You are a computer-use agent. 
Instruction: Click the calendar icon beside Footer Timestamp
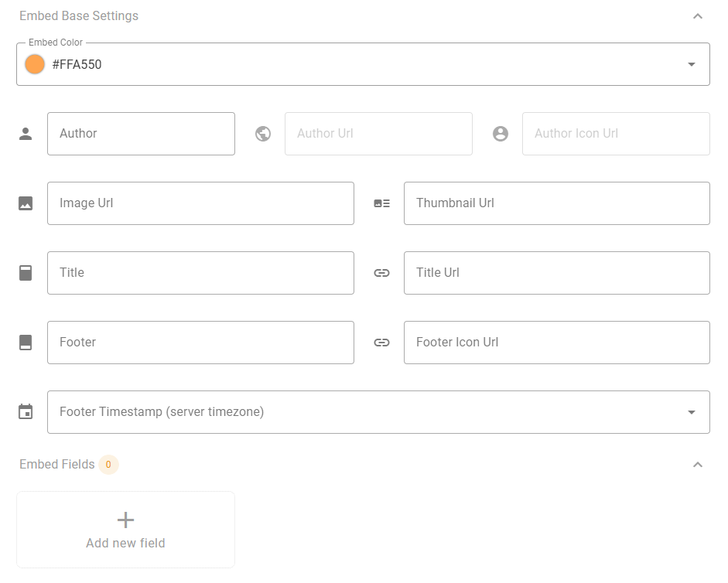pyautogui.click(x=26, y=412)
